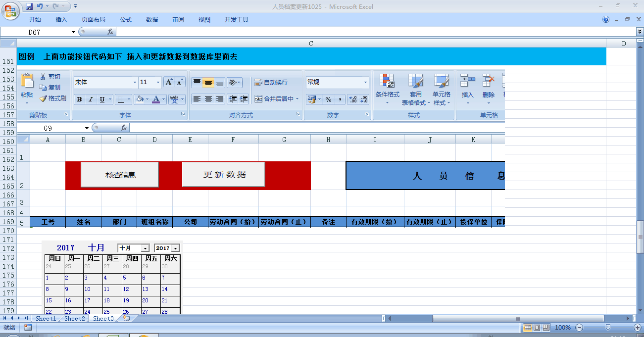Click the 核查信息 button in the picture

(120, 175)
